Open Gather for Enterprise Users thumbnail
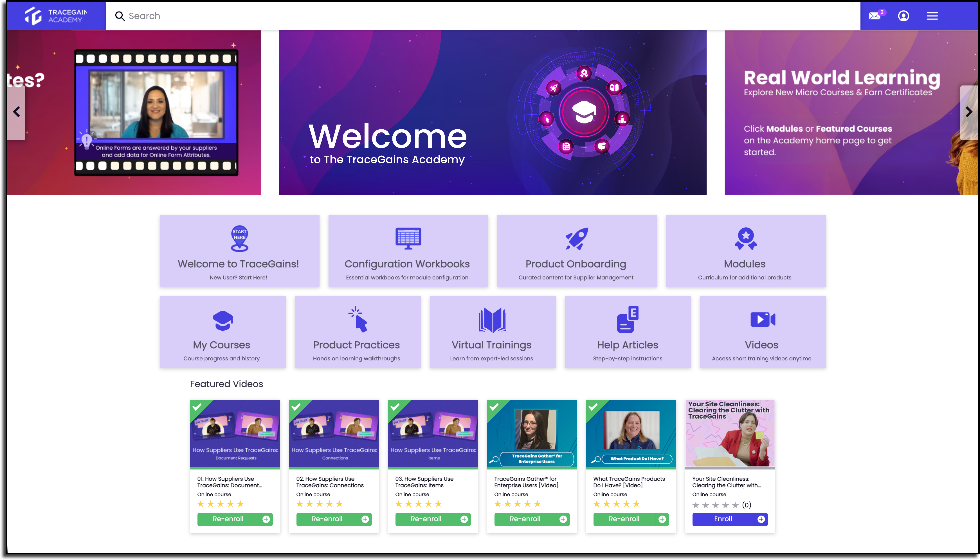The height and width of the screenshot is (560, 980). (x=532, y=434)
